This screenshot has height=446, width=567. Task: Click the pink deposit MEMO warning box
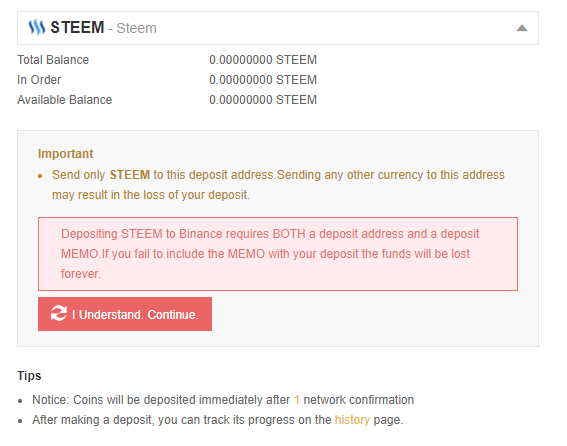point(278,254)
